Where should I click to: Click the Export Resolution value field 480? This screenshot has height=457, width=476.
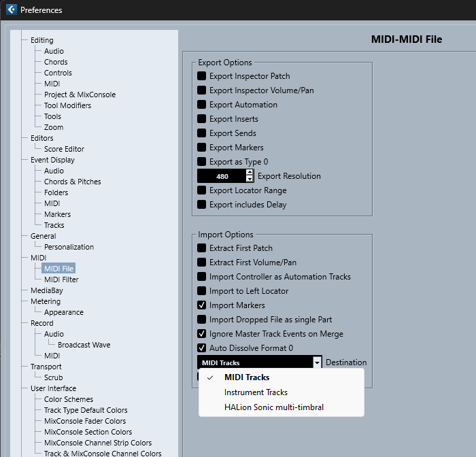(222, 176)
